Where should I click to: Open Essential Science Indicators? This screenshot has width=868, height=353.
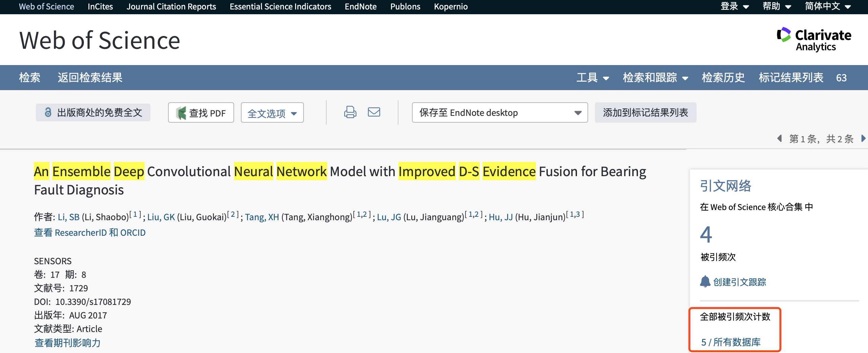click(x=280, y=6)
